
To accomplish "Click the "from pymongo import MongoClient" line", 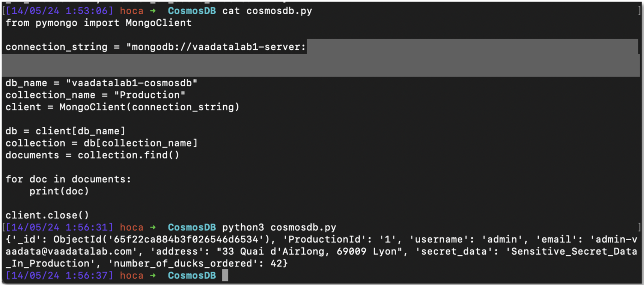I will click(x=98, y=23).
